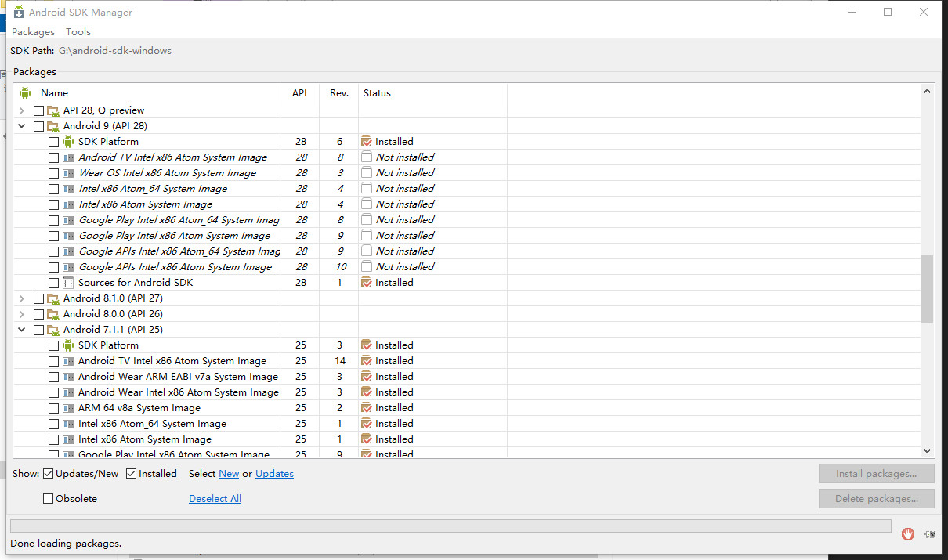Viewport: 948px width, 560px height.
Task: Toggle the Updates/New show checkbox
Action: (49, 473)
